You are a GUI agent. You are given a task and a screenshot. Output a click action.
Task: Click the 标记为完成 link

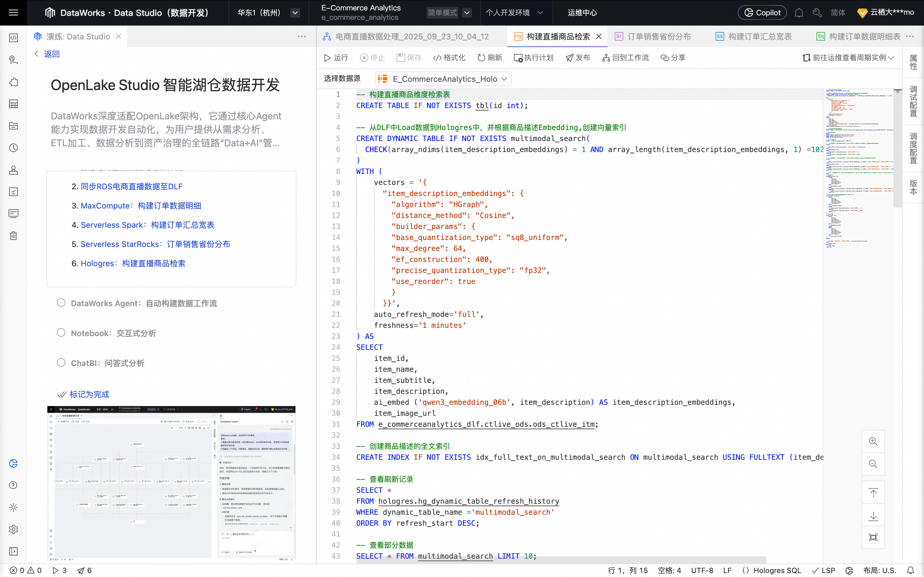coord(89,394)
